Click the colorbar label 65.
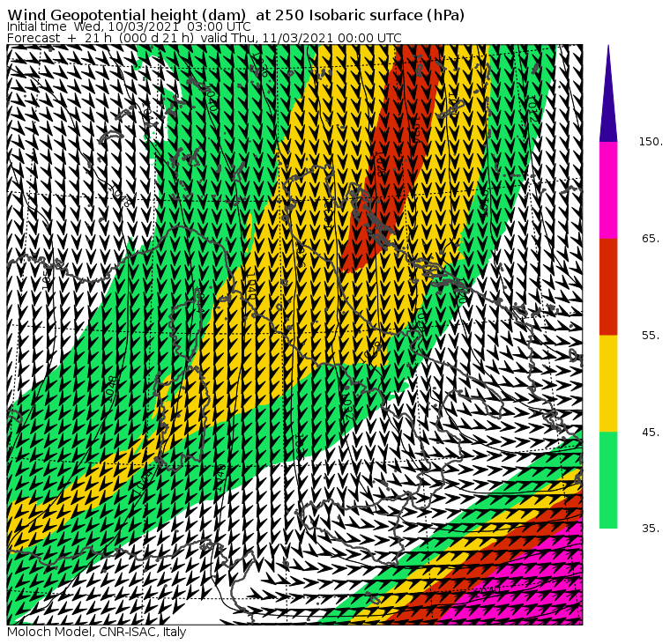Viewport: 670px width, 644px height. (651, 238)
